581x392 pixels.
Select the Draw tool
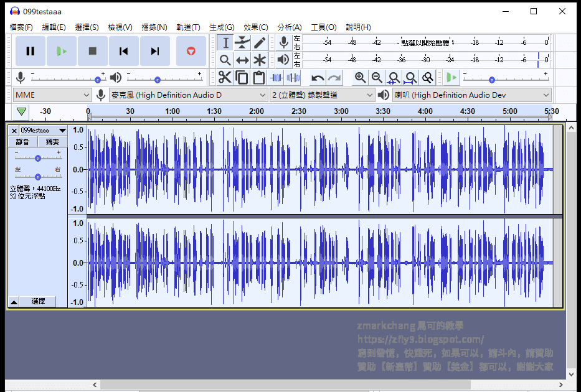(x=258, y=42)
